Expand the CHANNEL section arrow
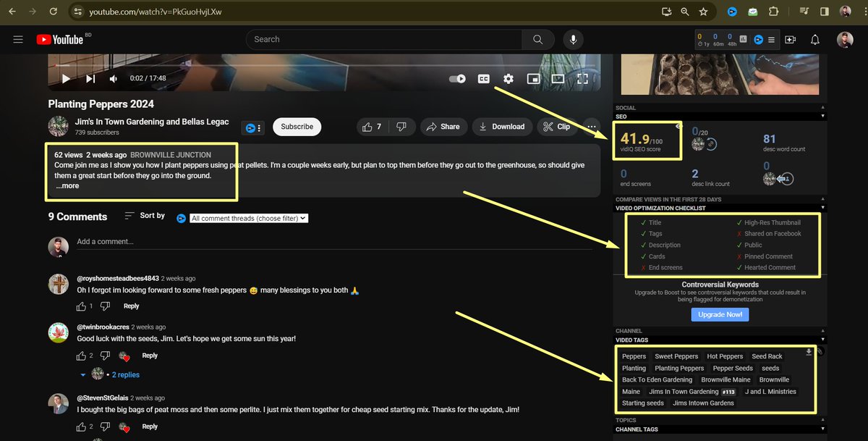This screenshot has width=868, height=441. (822, 331)
